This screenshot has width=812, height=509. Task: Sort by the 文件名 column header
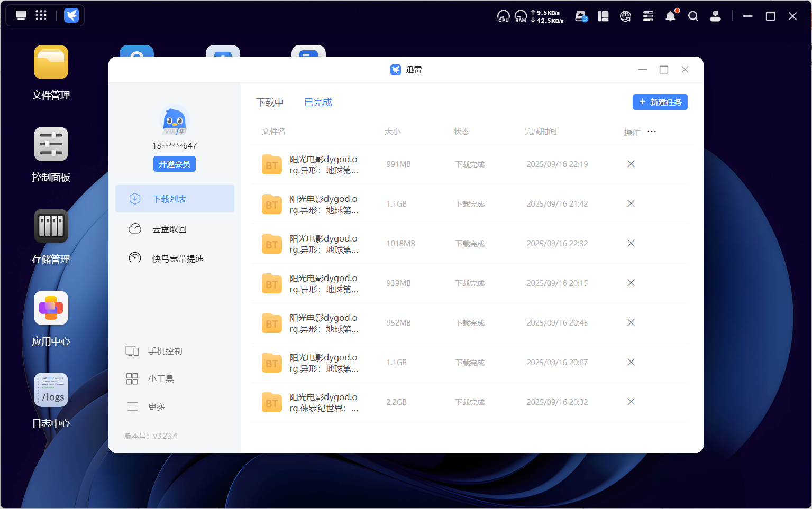point(273,132)
